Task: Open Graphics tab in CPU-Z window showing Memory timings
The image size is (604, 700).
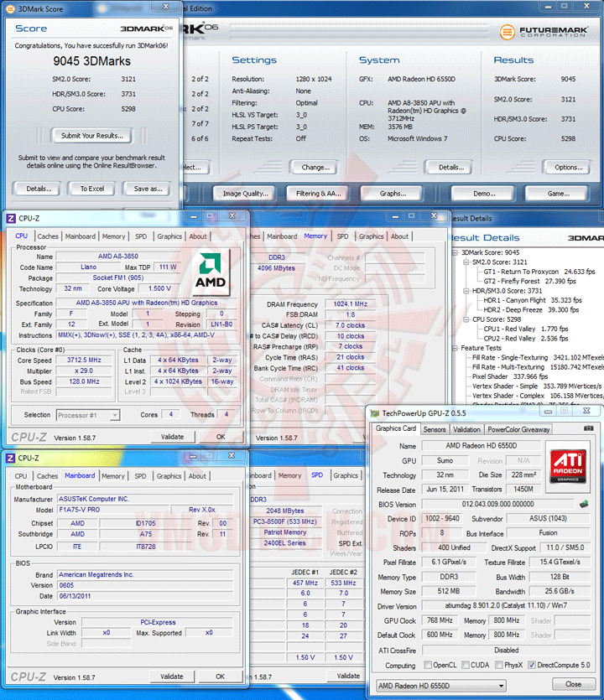Action: (x=372, y=236)
